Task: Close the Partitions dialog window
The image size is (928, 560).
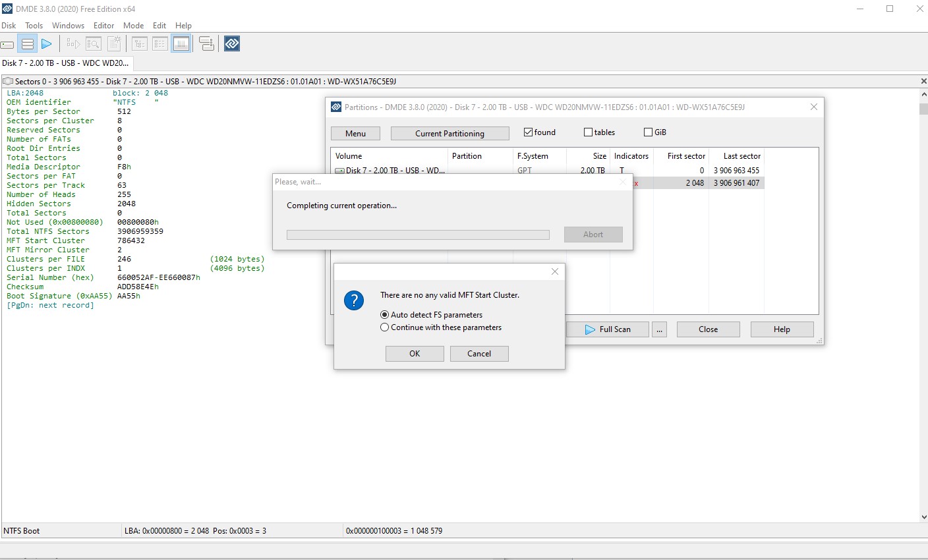Action: (x=814, y=107)
